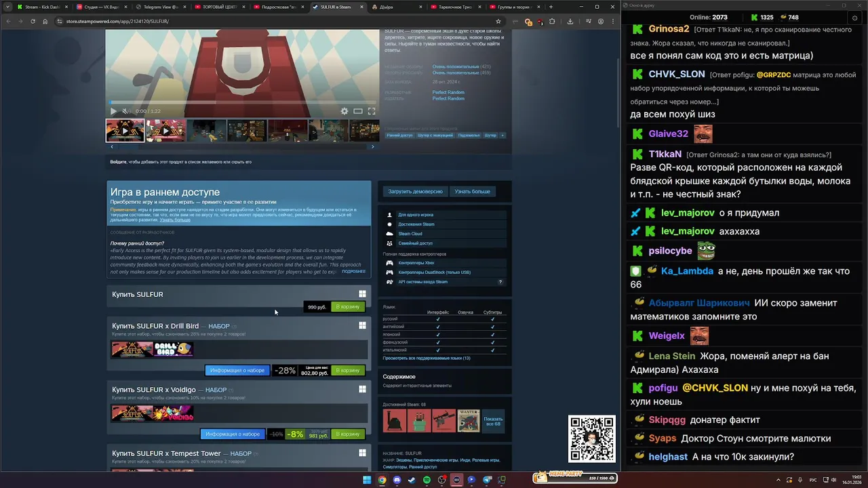The width and height of the screenshot is (868, 488).
Task: Open 'Perfect Random' developer link
Action: [x=448, y=92]
